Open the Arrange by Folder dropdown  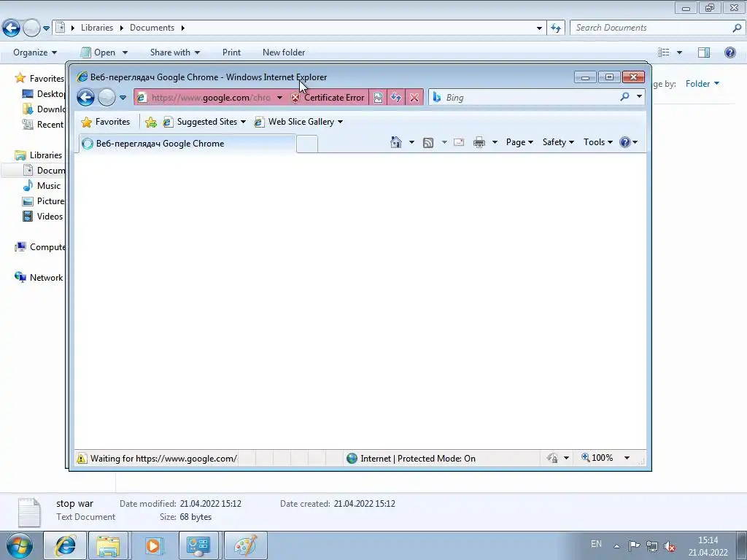point(703,84)
